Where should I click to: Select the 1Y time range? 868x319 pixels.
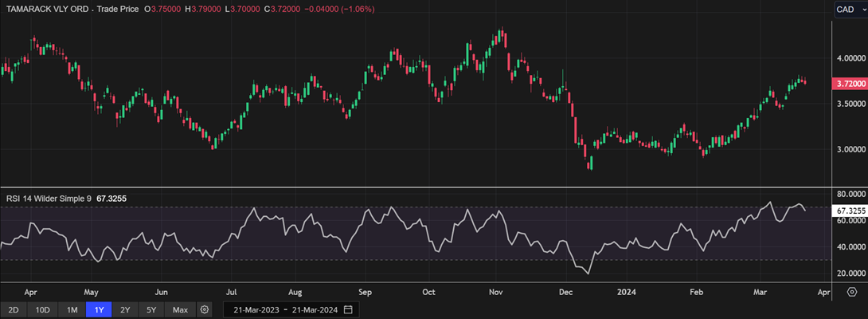(99, 309)
